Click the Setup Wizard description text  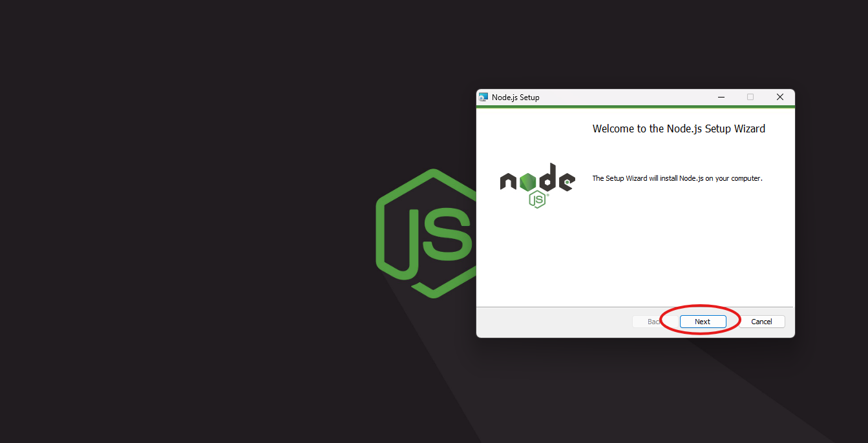click(x=677, y=178)
